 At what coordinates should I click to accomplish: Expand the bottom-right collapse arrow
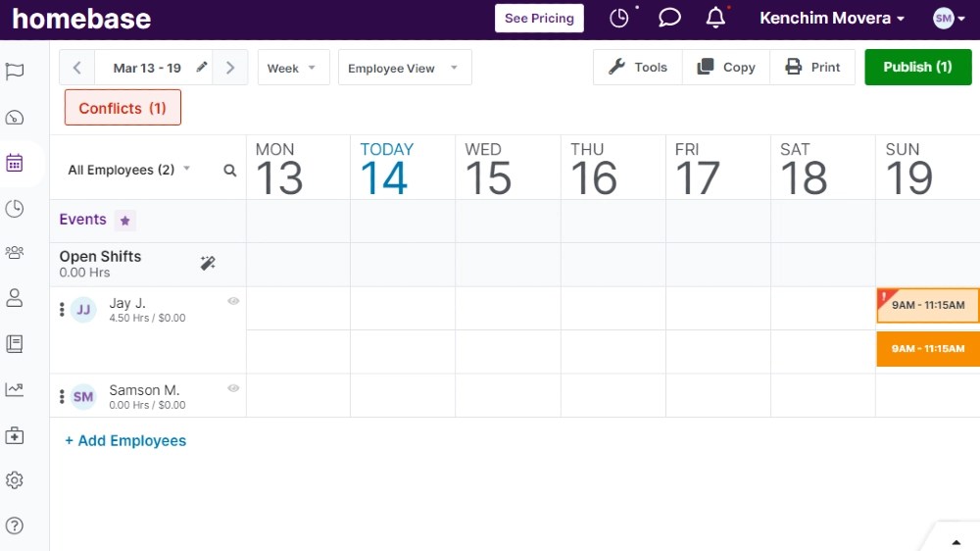tap(955, 541)
